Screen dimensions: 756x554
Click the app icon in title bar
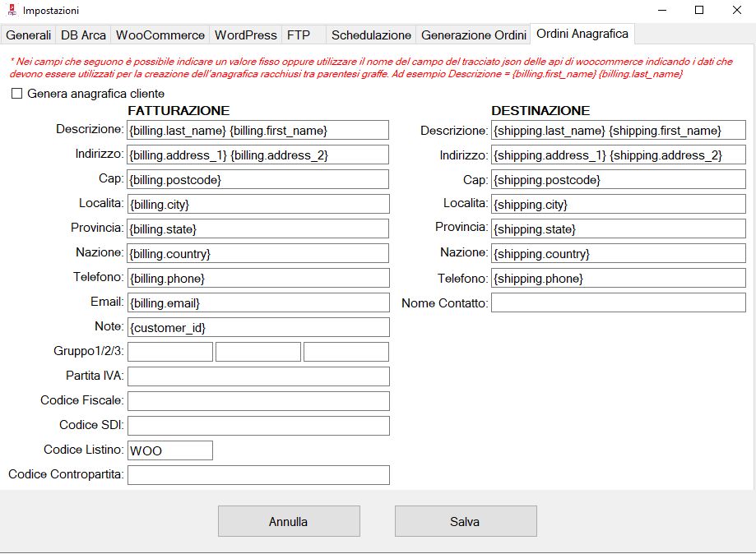(x=11, y=11)
